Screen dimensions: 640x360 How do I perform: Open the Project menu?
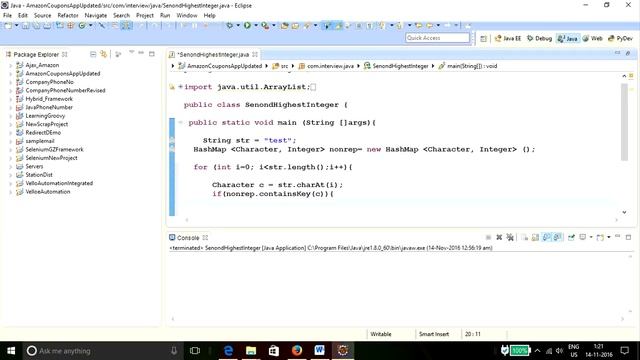(144, 16)
